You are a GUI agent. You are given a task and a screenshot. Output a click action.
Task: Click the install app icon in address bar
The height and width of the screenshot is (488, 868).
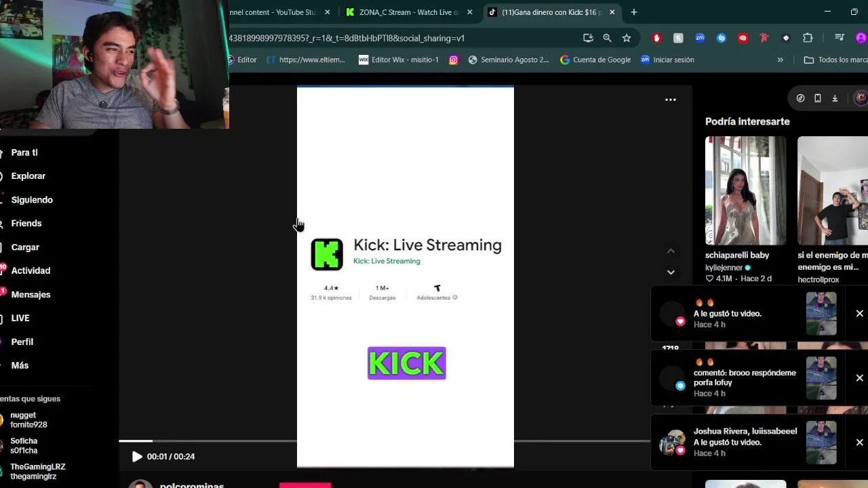coord(588,38)
